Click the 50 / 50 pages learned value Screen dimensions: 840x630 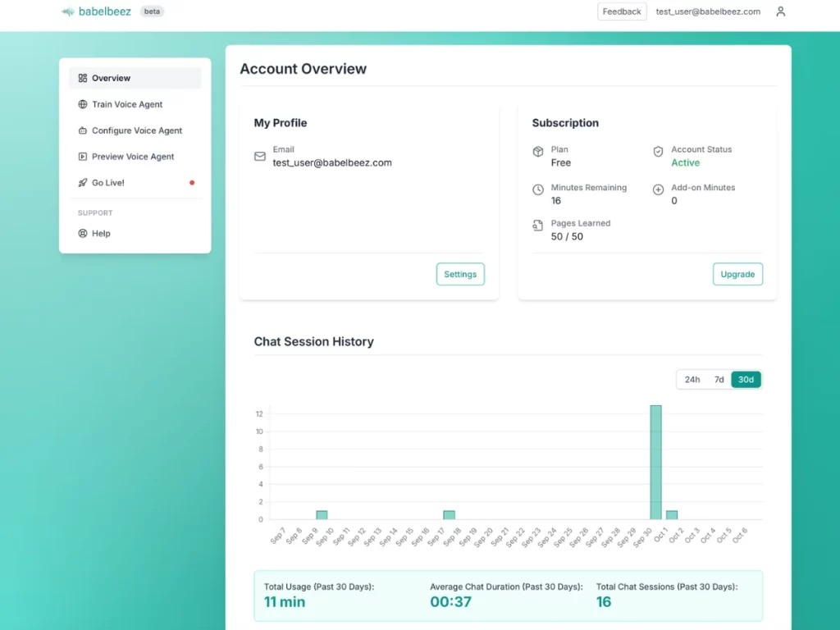[x=567, y=237]
